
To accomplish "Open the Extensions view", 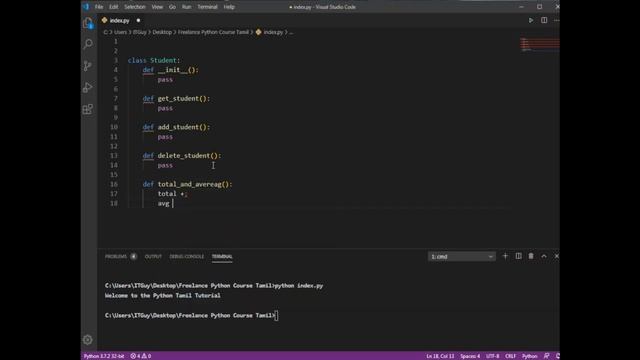I will click(88, 109).
